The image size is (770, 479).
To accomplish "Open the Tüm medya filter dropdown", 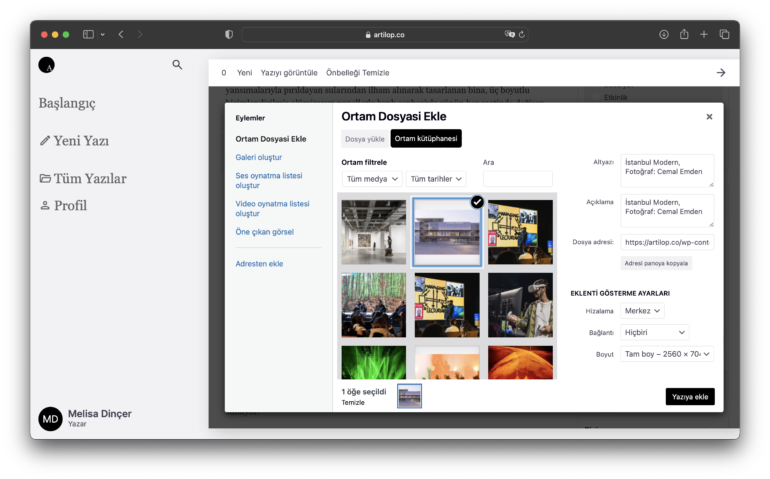I will coord(372,179).
